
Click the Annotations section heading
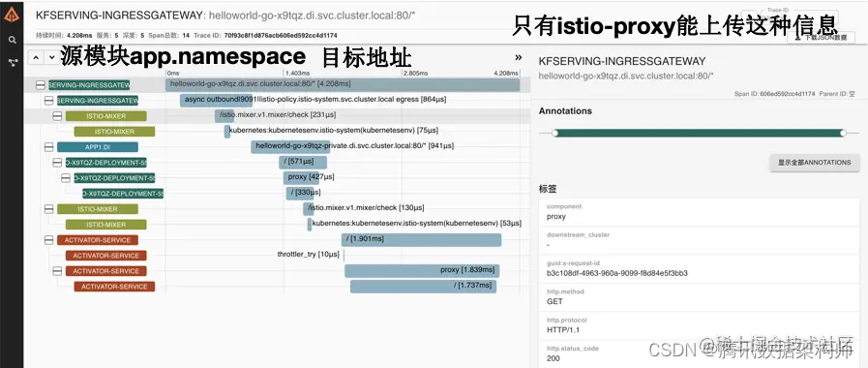coord(565,110)
